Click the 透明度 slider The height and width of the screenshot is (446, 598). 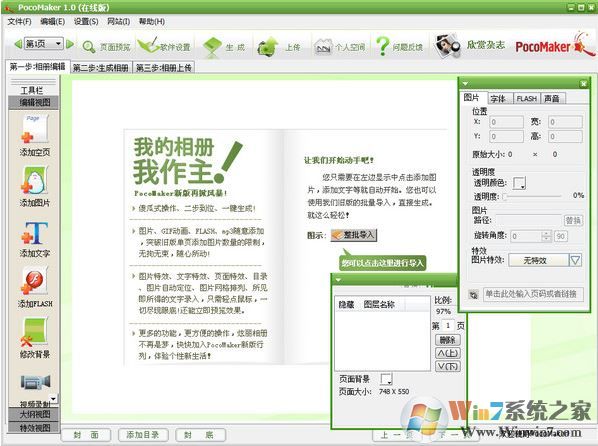point(532,196)
